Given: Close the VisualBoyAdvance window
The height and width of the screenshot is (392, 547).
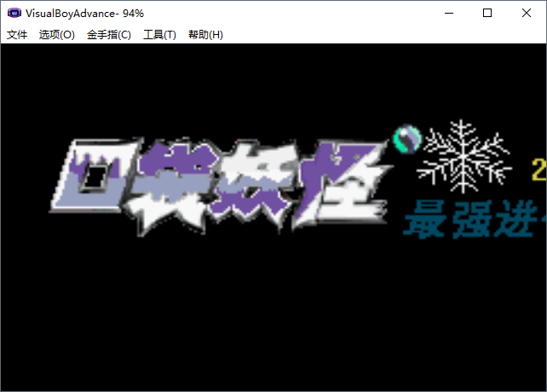Looking at the screenshot, I should (x=527, y=14).
